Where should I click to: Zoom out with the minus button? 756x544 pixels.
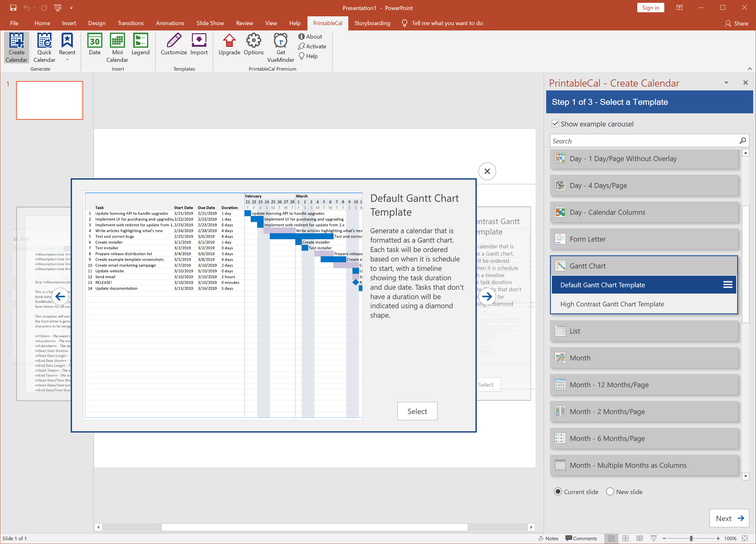click(664, 538)
